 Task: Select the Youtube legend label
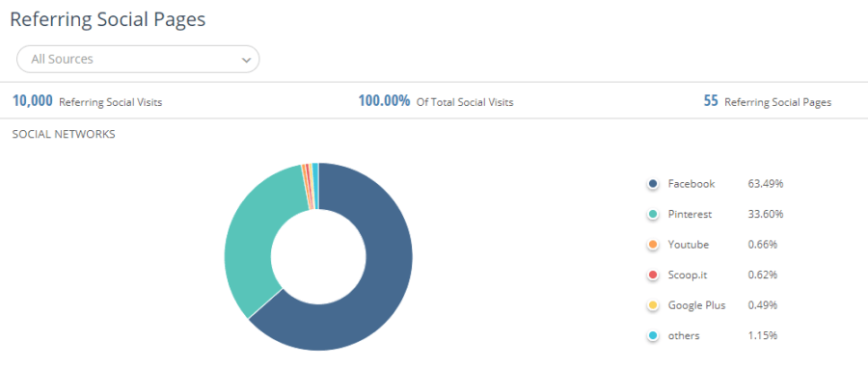688,245
